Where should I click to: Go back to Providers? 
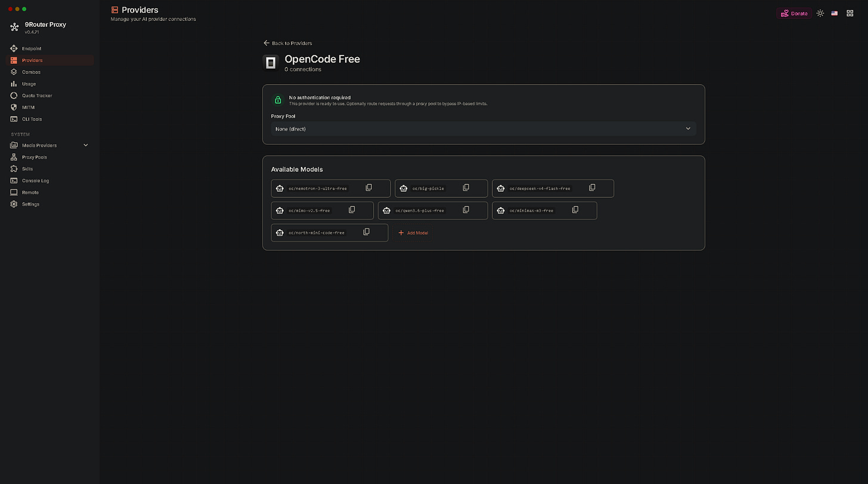288,43
